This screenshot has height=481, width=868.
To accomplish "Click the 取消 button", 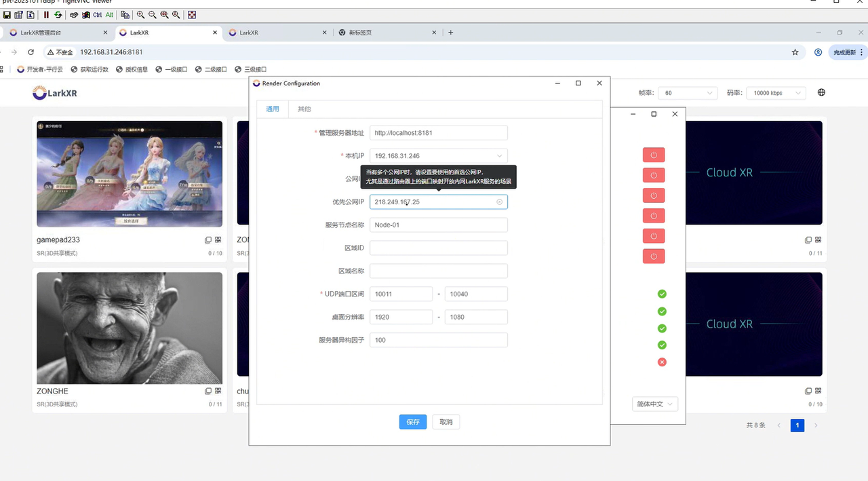I will [446, 422].
